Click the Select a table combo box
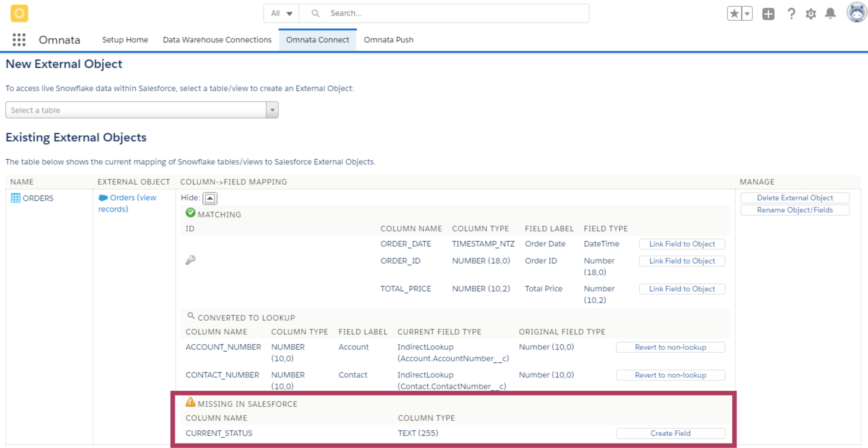 [x=141, y=110]
